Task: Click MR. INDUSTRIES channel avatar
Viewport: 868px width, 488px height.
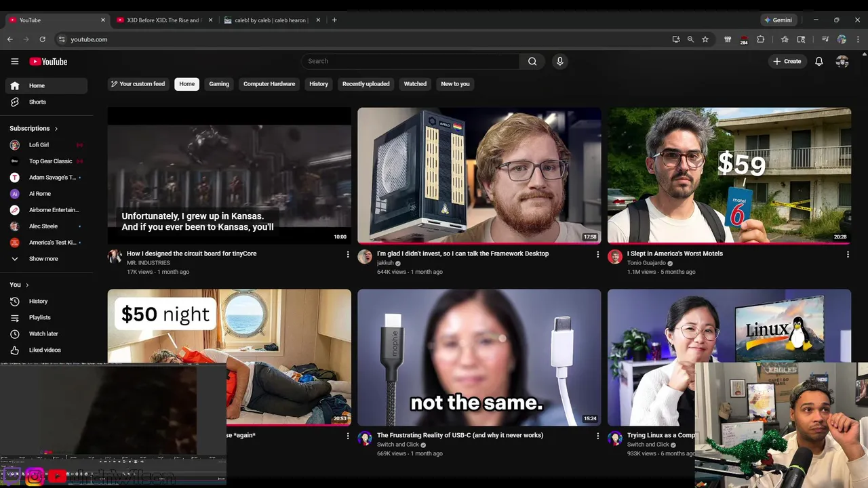Action: (115, 256)
